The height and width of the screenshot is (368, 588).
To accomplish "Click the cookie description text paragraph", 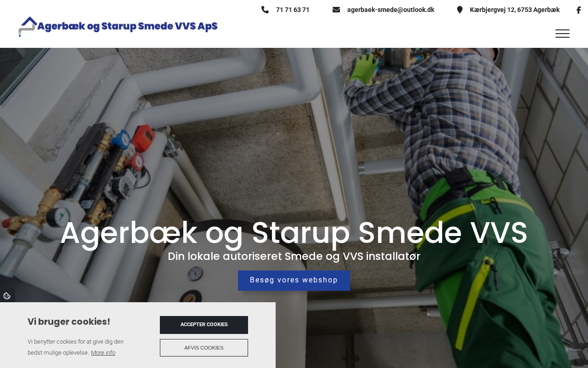I will pos(76,347).
